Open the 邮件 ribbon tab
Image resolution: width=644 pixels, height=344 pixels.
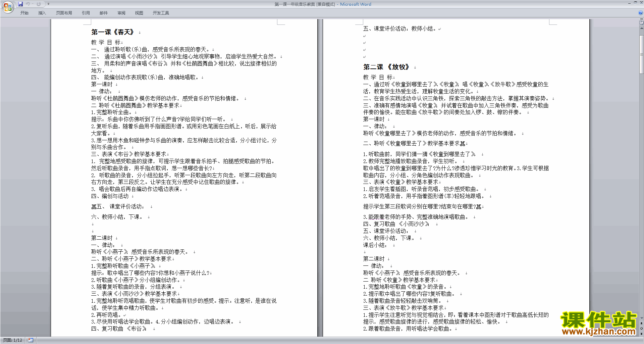click(x=104, y=13)
